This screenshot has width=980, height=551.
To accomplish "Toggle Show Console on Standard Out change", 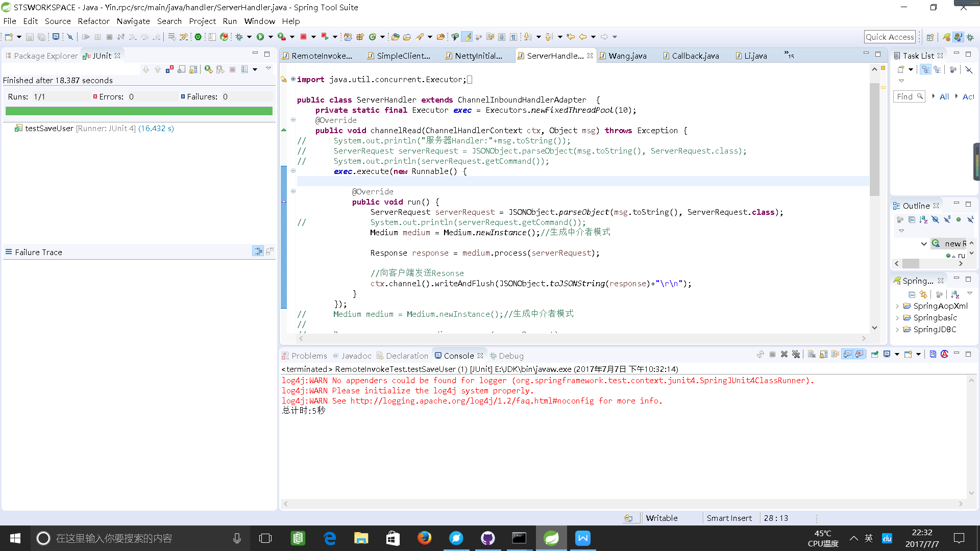I will tap(847, 355).
